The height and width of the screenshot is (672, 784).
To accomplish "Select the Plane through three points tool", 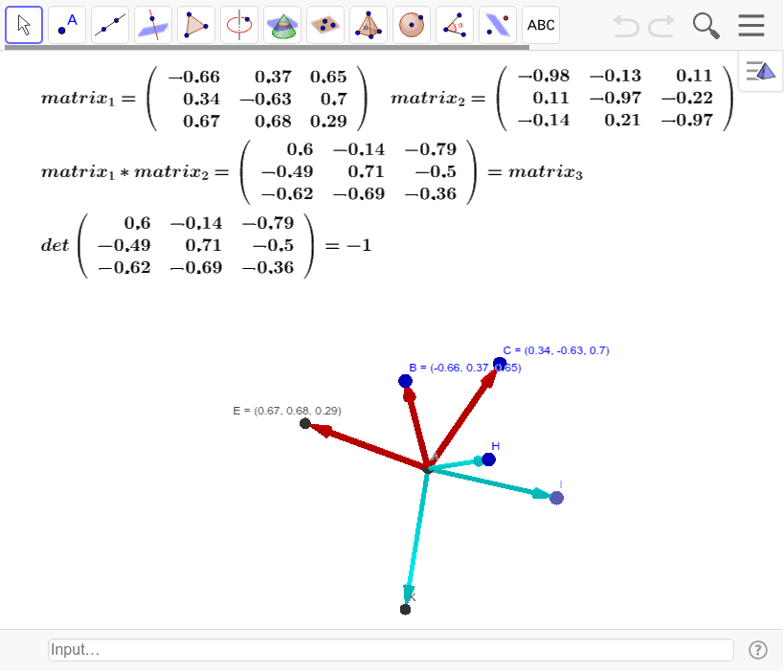I will click(325, 25).
